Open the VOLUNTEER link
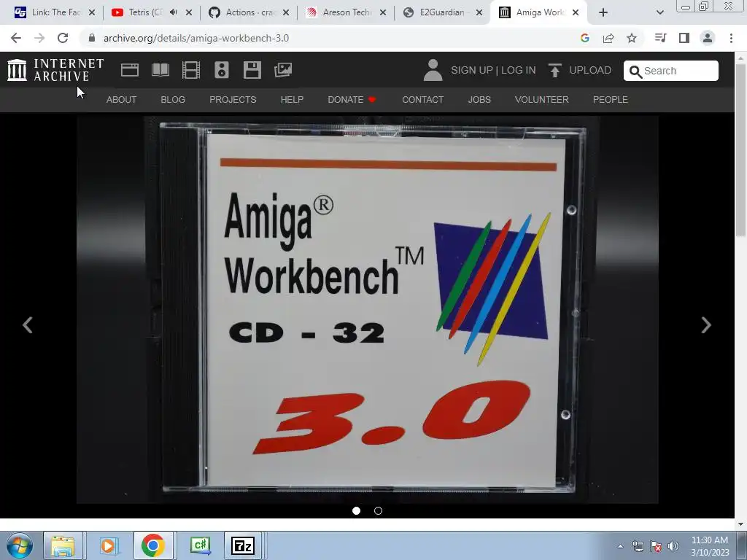The image size is (747, 560). (x=542, y=99)
